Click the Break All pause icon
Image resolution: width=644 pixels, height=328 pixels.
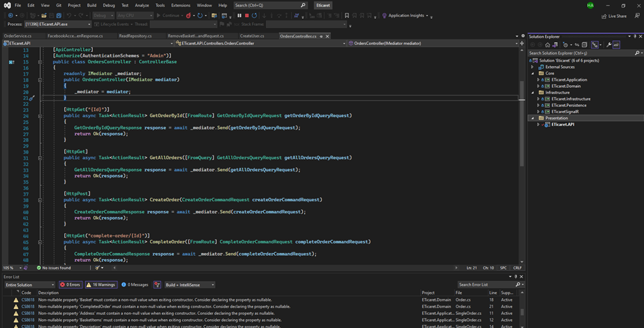click(x=239, y=16)
